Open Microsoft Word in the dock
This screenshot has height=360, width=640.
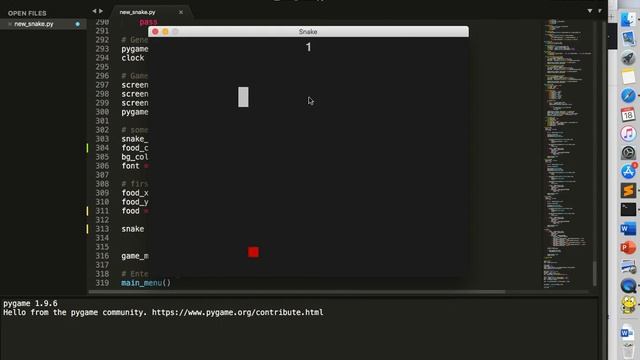pyautogui.click(x=628, y=229)
